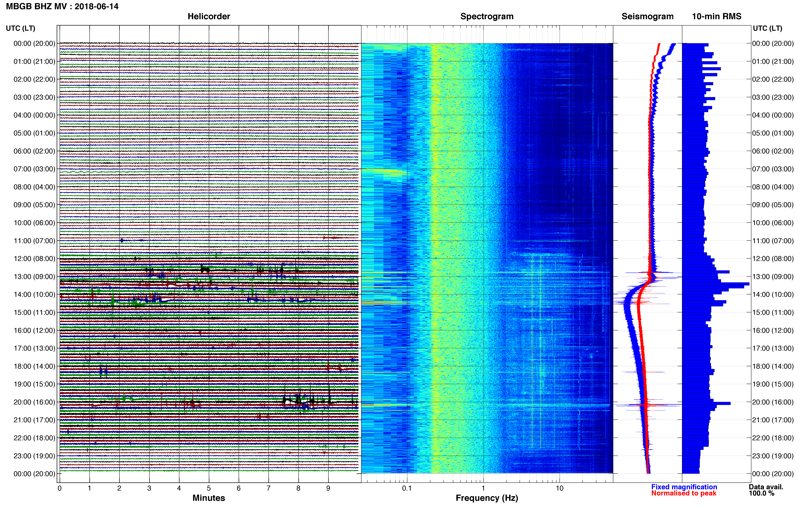812x508 pixels.
Task: Click left time label '16:00 (12:00)'
Action: pyautogui.click(x=34, y=331)
